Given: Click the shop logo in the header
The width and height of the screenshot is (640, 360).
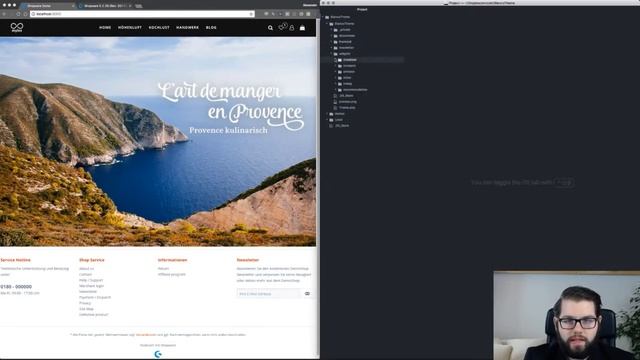Looking at the screenshot, I should (x=17, y=27).
